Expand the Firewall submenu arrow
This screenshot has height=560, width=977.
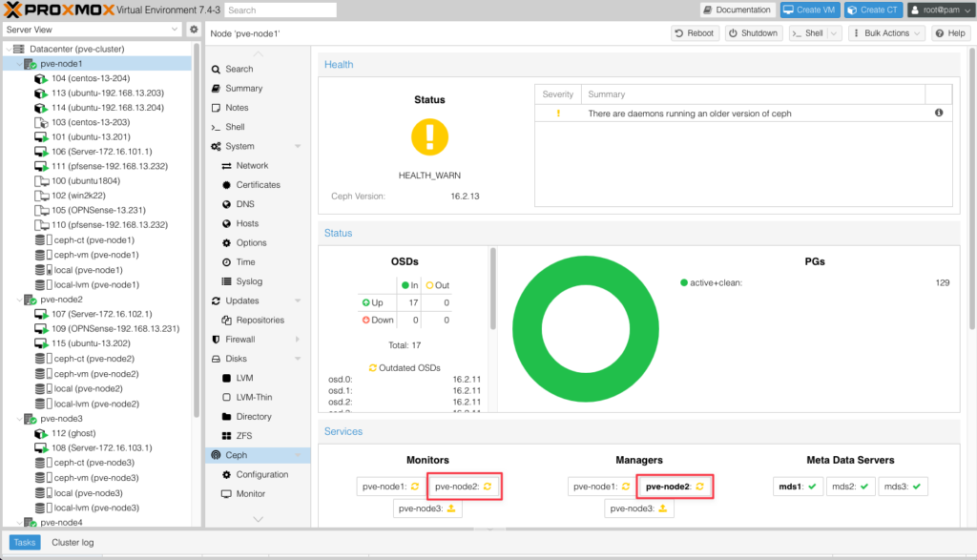pos(298,340)
